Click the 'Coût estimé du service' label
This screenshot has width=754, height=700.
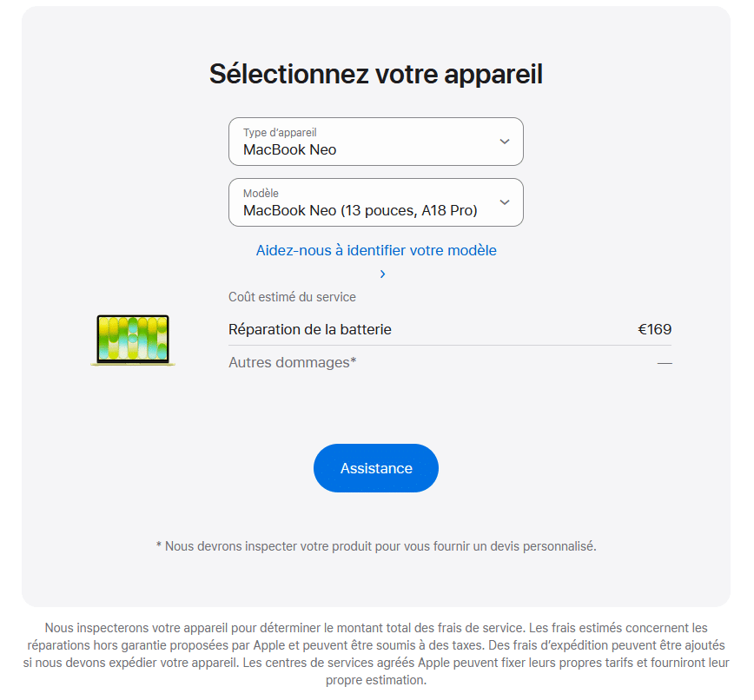(292, 296)
